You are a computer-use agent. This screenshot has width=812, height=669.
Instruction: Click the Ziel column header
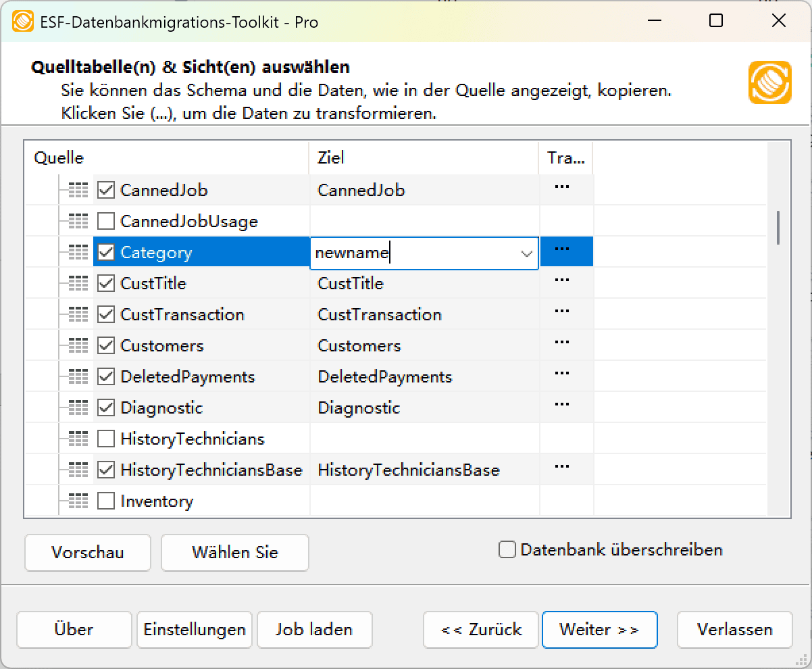tap(331, 158)
